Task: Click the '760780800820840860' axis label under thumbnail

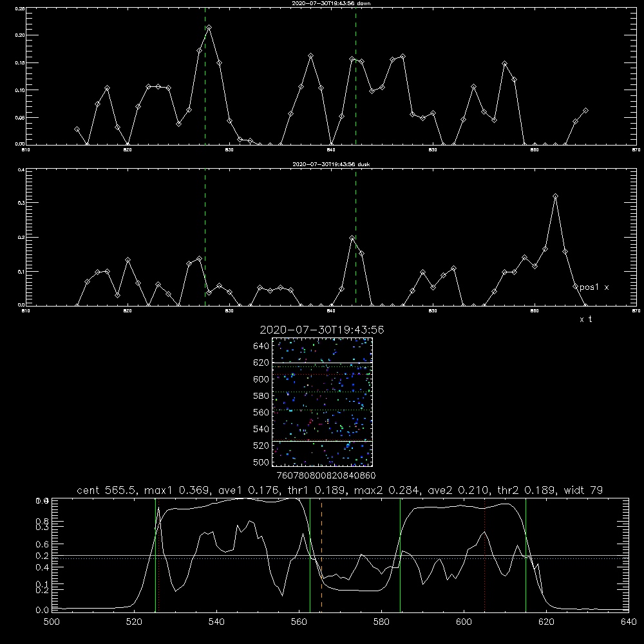Action: pos(326,475)
